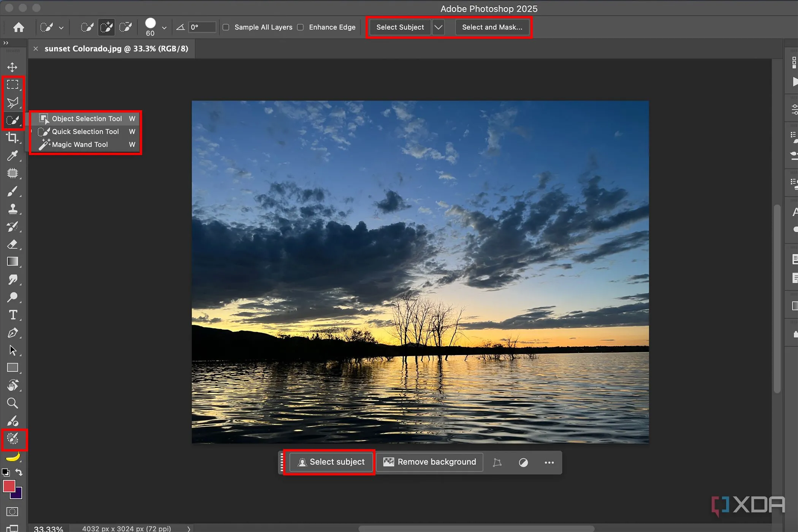
Task: Click the transform image icon in task bar
Action: click(x=497, y=462)
